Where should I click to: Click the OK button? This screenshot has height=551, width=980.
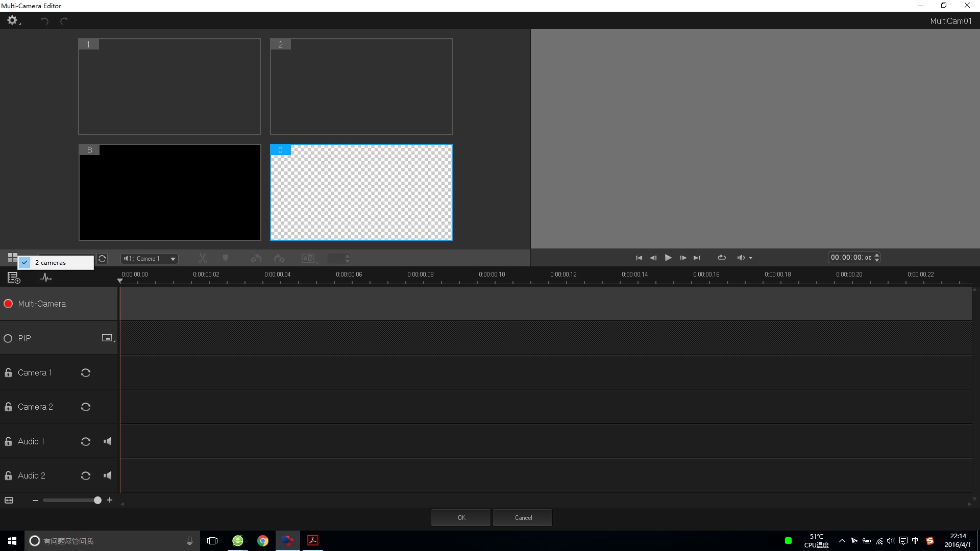461,517
